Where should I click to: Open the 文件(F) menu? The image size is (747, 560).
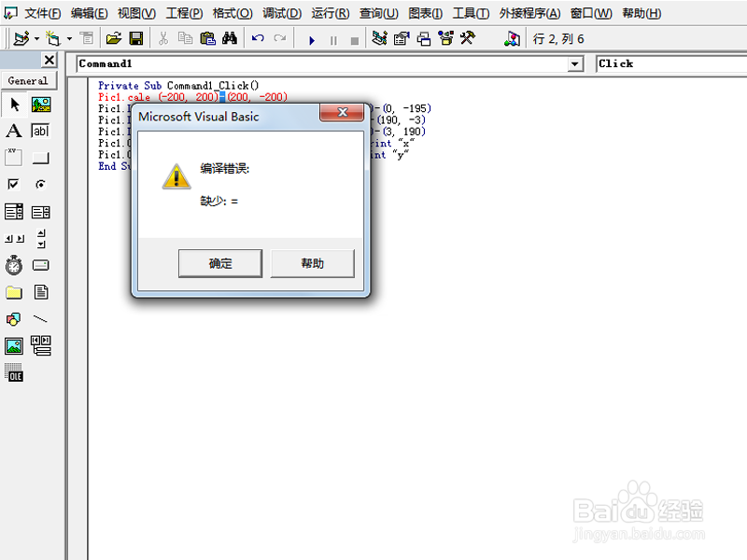pos(42,13)
